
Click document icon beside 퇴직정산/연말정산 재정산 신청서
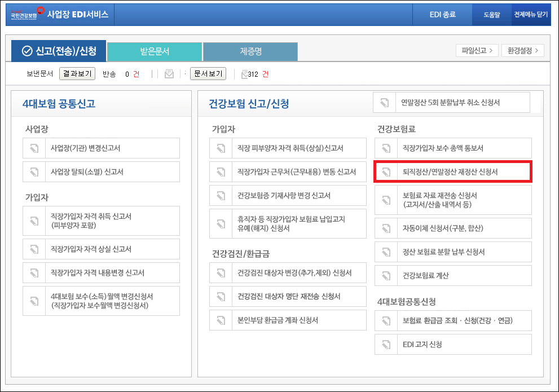coord(386,172)
